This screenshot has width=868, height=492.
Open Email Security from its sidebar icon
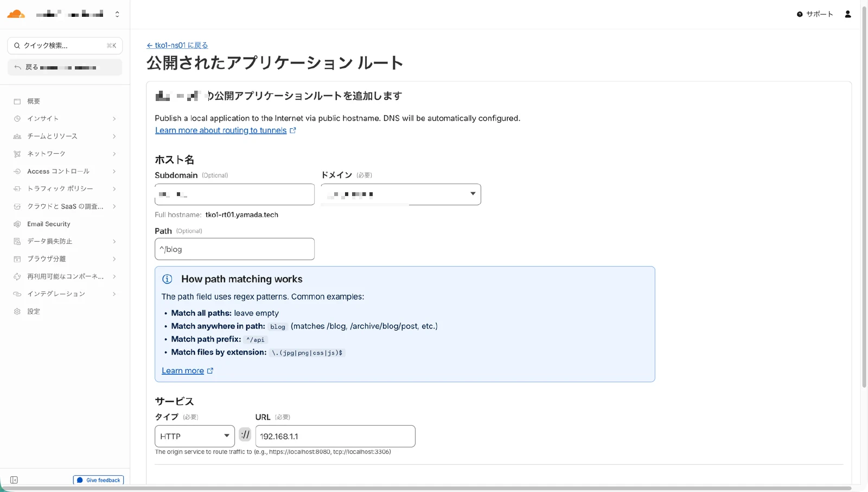(17, 224)
